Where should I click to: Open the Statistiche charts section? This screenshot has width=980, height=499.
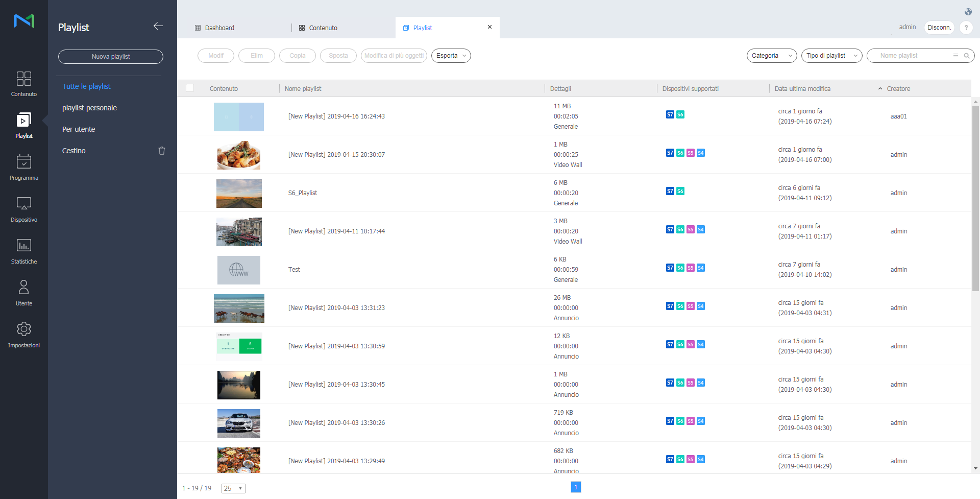pos(23,251)
